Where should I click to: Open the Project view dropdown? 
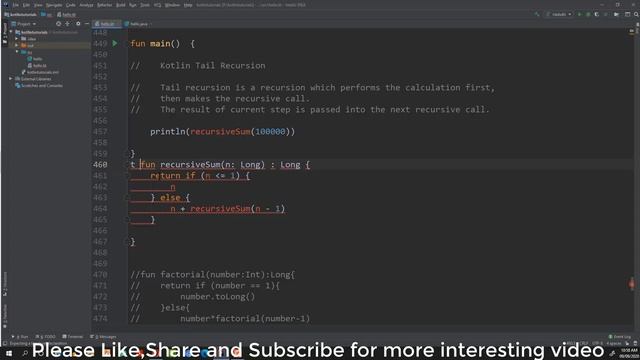(24, 24)
